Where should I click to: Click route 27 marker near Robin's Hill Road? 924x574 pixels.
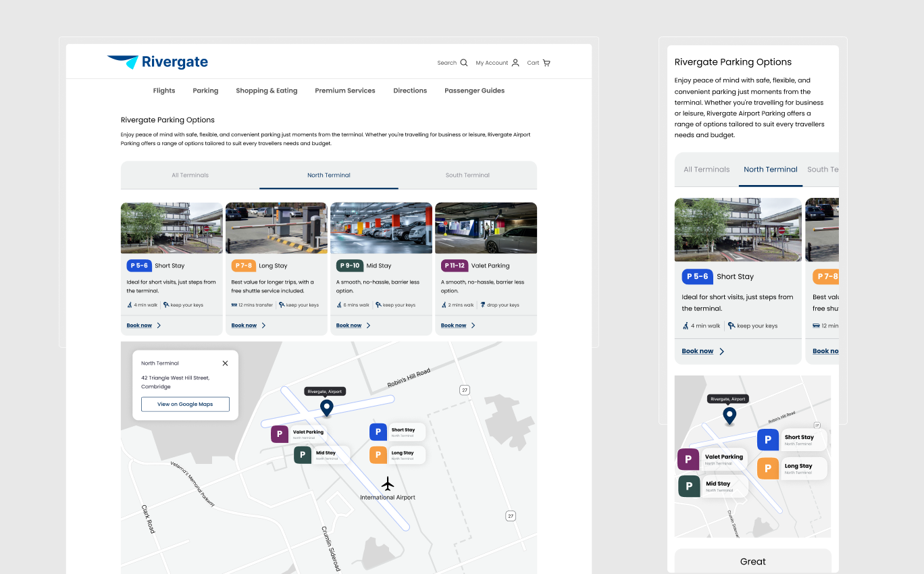pyautogui.click(x=464, y=390)
